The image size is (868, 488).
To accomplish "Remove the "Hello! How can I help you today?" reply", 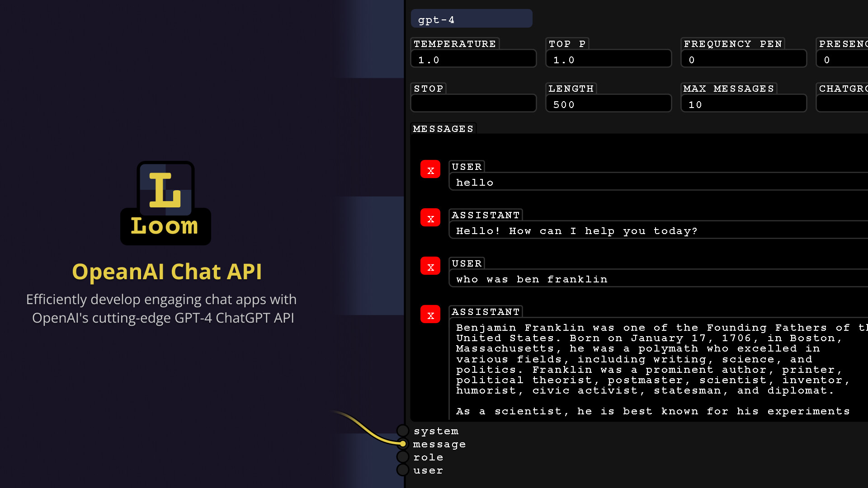I will point(430,218).
